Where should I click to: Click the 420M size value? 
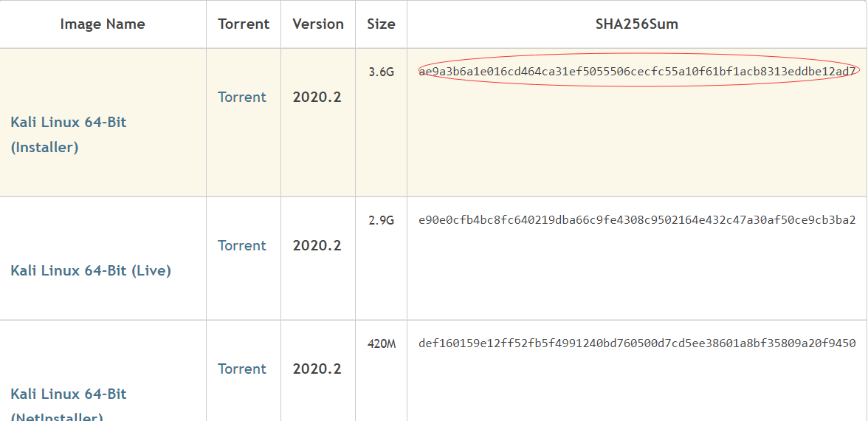382,343
